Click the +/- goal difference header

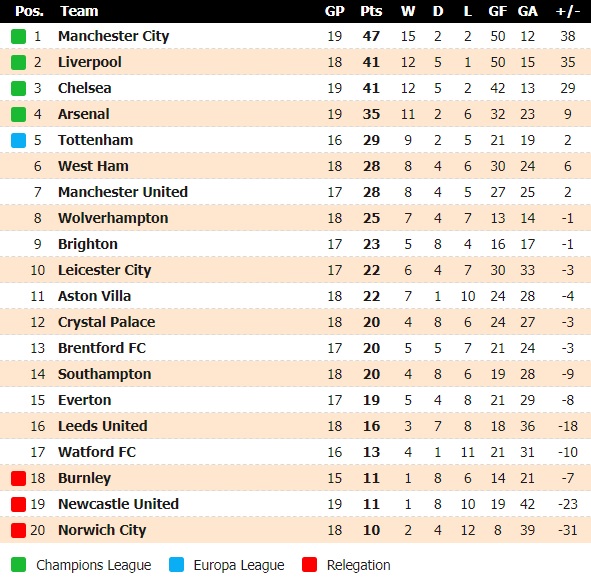coord(568,11)
